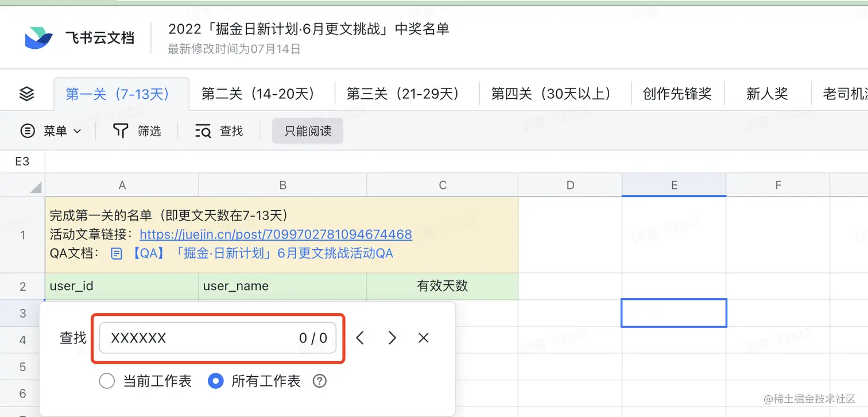Close the find panel X
The image size is (868, 417).
(x=424, y=338)
